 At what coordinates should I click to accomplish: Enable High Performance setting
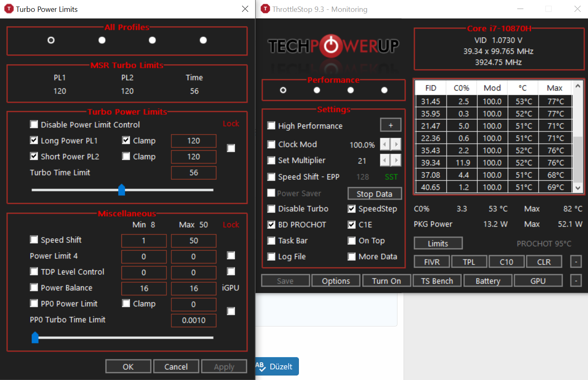tap(271, 125)
